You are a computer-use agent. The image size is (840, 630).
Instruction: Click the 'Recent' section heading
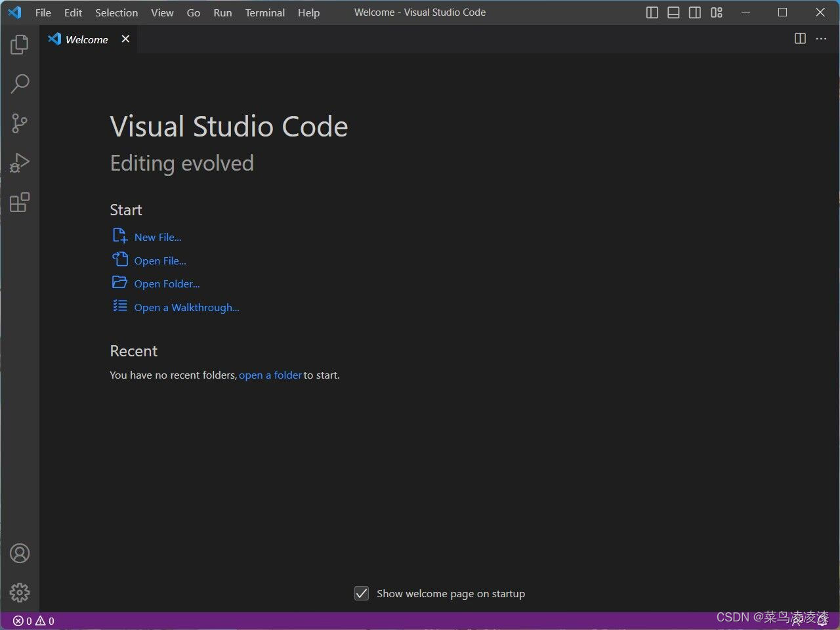point(134,351)
